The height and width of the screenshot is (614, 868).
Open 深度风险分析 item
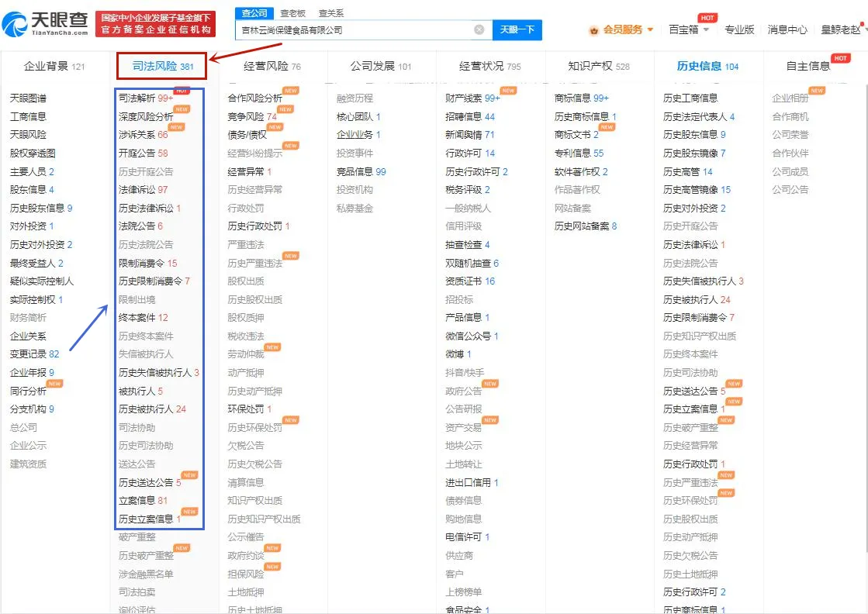coord(146,117)
